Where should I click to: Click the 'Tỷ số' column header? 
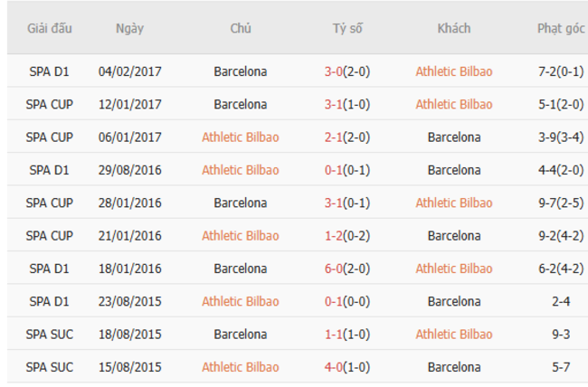pos(347,28)
